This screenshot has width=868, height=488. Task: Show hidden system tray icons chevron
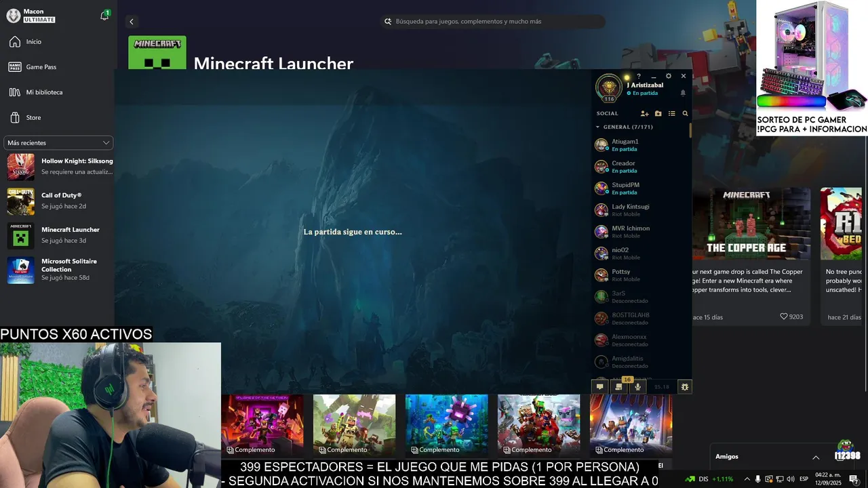click(747, 479)
